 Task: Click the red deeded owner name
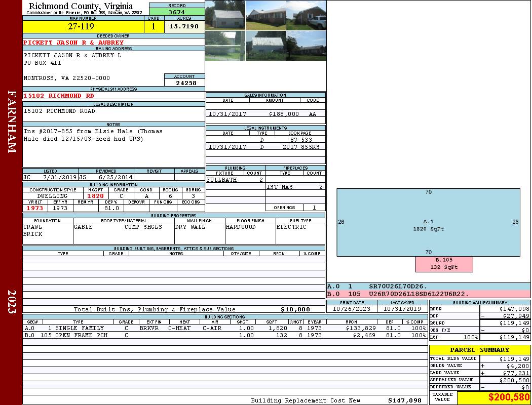73,43
